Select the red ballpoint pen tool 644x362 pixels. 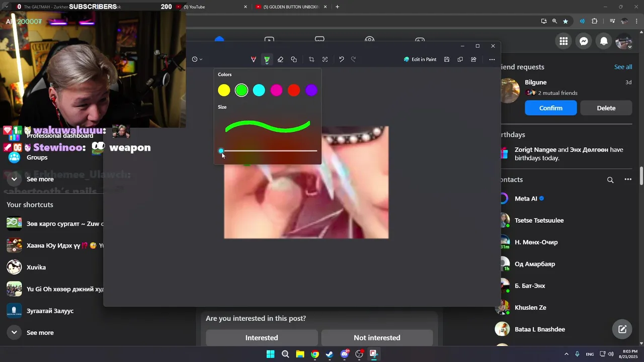pyautogui.click(x=253, y=59)
